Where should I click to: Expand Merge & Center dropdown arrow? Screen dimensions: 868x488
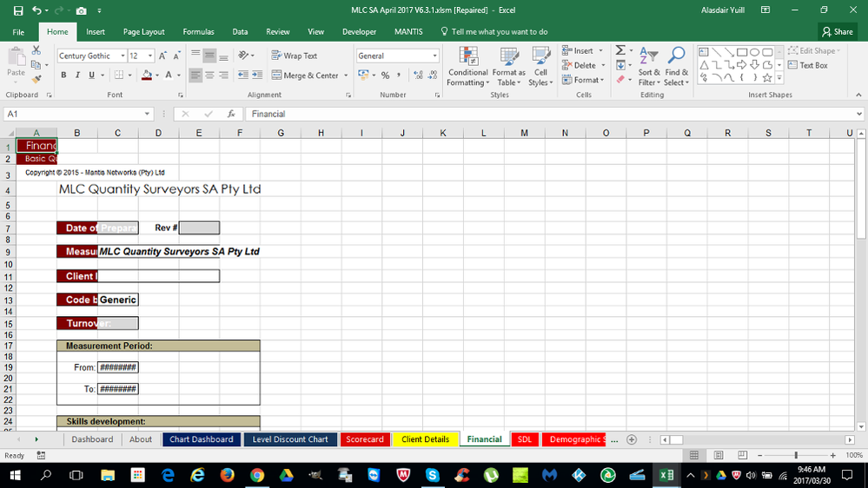(346, 76)
